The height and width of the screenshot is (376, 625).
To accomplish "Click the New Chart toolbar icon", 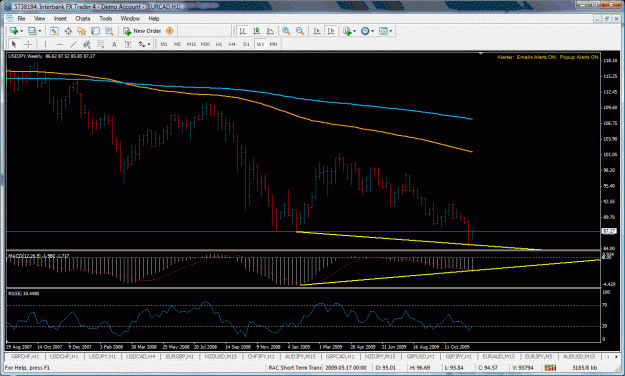I will (x=14, y=31).
